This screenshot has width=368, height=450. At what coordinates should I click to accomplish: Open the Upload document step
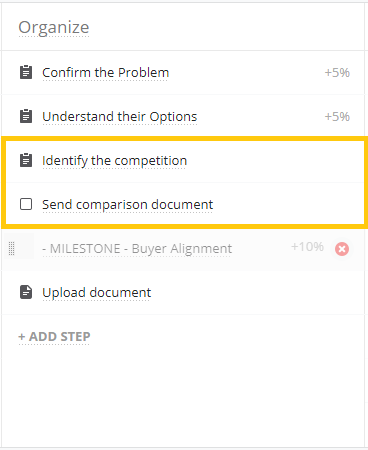[x=97, y=292]
